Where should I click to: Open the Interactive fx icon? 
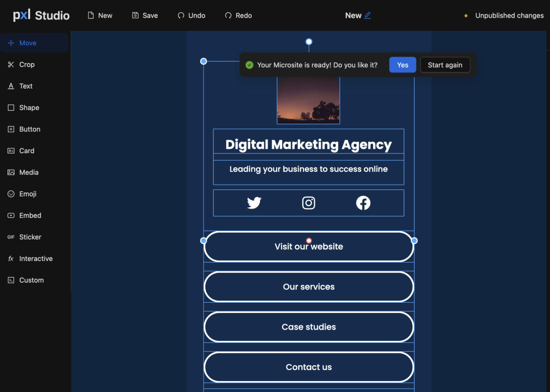[11, 259]
